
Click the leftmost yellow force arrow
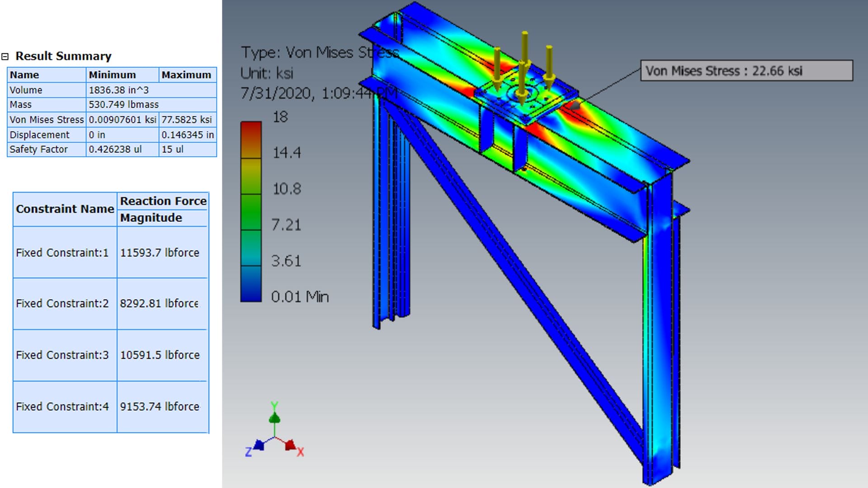click(497, 68)
